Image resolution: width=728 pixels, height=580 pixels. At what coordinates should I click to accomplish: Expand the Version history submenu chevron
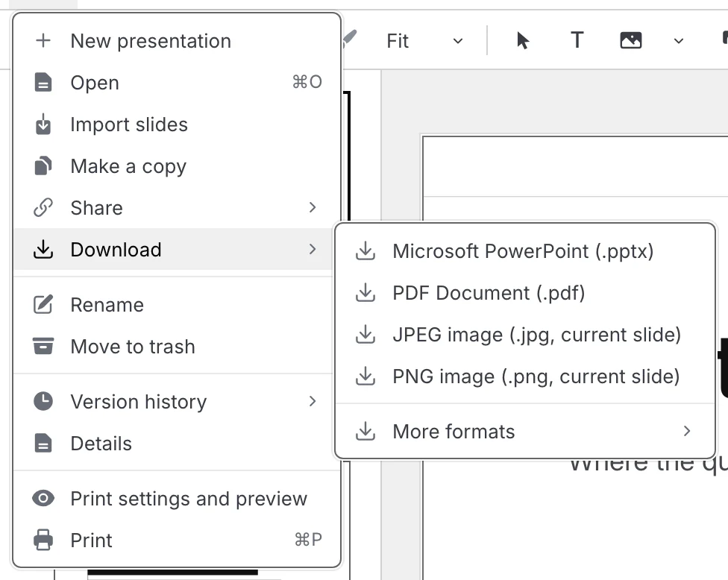(x=313, y=401)
